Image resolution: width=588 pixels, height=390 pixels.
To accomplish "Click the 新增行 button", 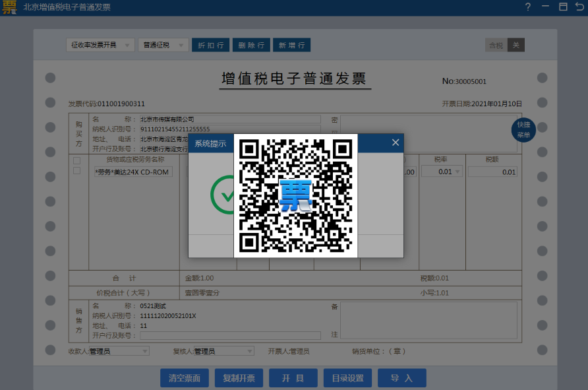I will click(292, 45).
